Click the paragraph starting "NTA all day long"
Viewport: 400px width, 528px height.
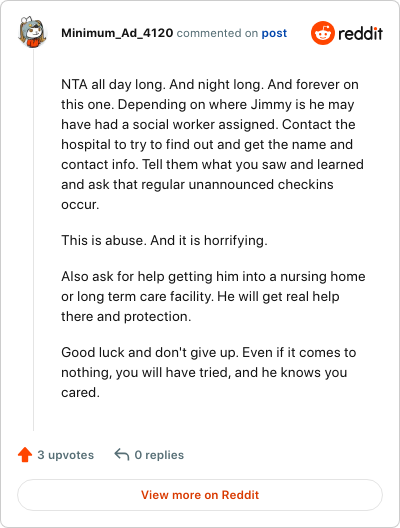(x=212, y=144)
